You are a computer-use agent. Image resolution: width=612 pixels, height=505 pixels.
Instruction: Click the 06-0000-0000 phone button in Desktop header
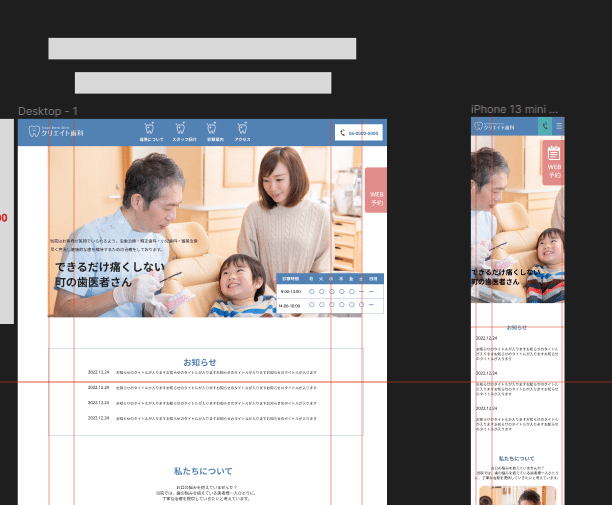(359, 133)
